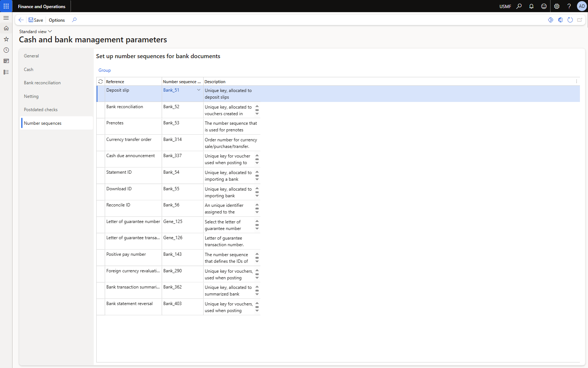This screenshot has width=588, height=368.
Task: Open Workspaces icon in left sidebar
Action: click(x=6, y=61)
